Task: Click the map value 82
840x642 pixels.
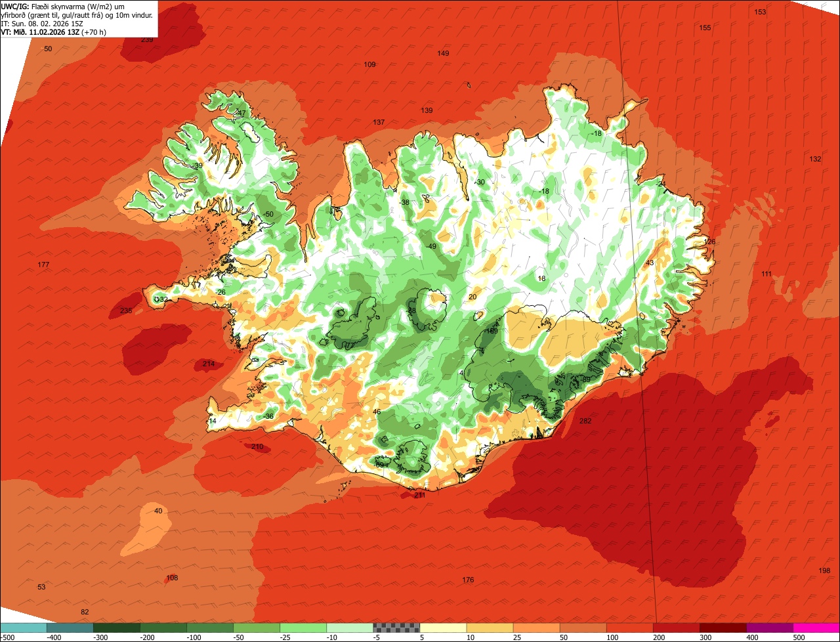Action: coord(85,612)
